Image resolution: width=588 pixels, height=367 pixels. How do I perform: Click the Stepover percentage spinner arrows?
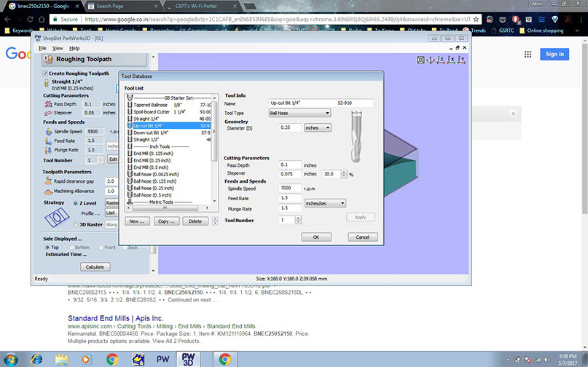344,174
